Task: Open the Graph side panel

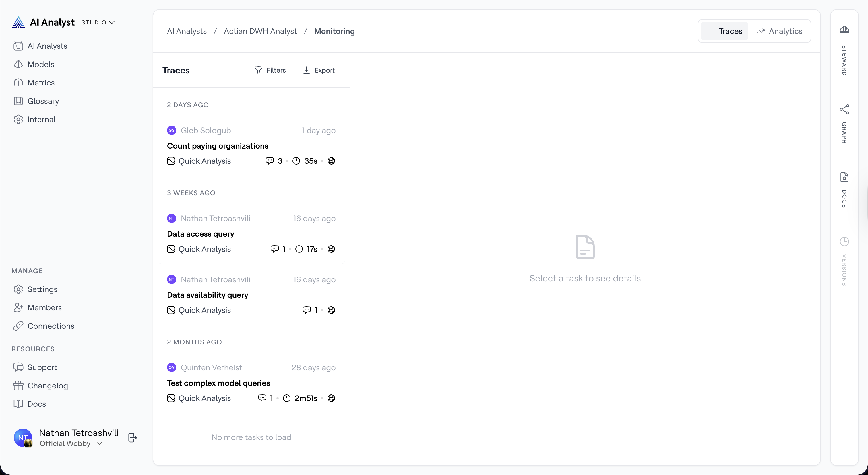Action: click(844, 109)
